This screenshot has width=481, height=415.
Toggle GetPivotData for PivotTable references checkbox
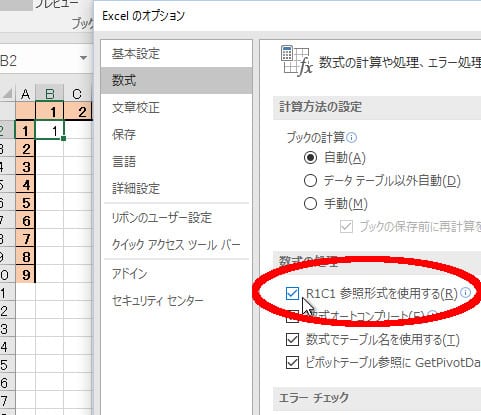tap(292, 362)
